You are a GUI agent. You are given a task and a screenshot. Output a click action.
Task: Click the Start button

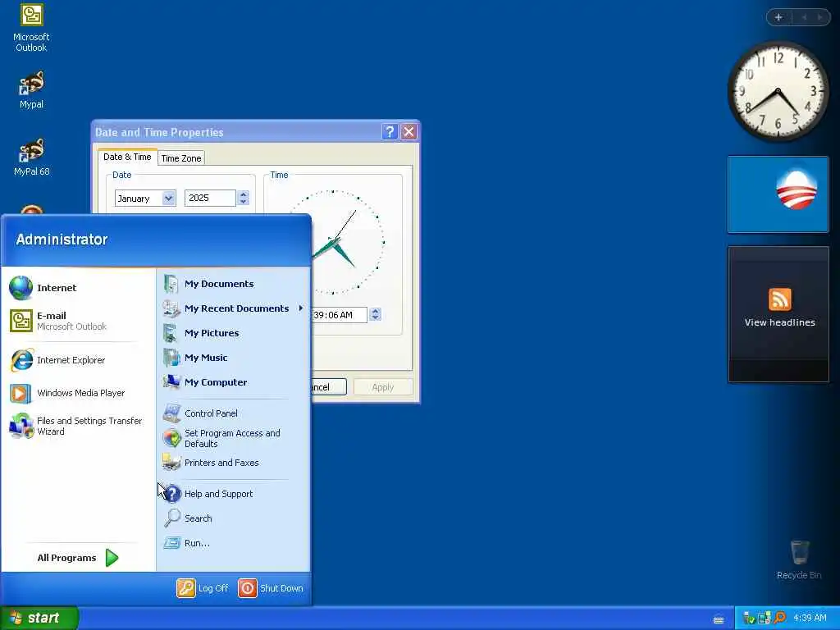(39, 619)
